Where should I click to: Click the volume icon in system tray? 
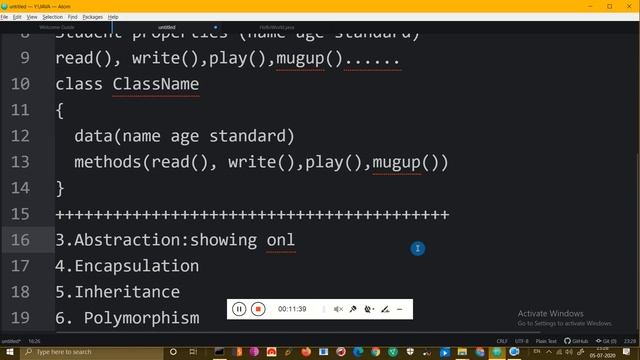pos(569,352)
